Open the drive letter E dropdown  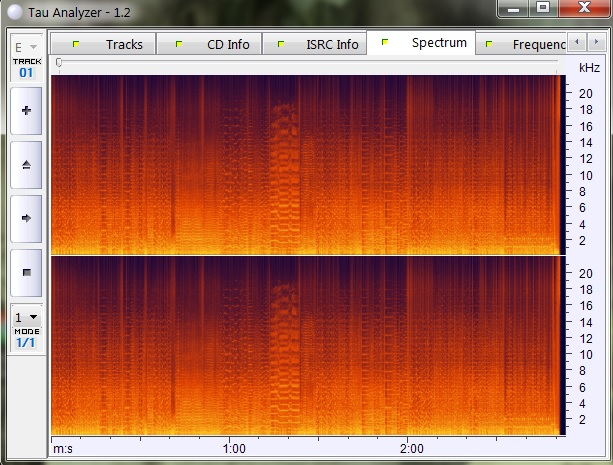26,47
